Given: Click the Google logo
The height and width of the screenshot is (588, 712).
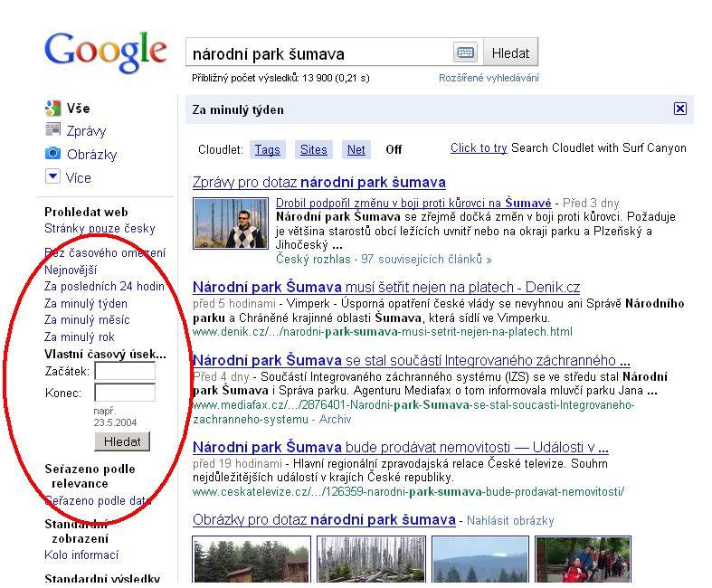Looking at the screenshot, I should [106, 52].
